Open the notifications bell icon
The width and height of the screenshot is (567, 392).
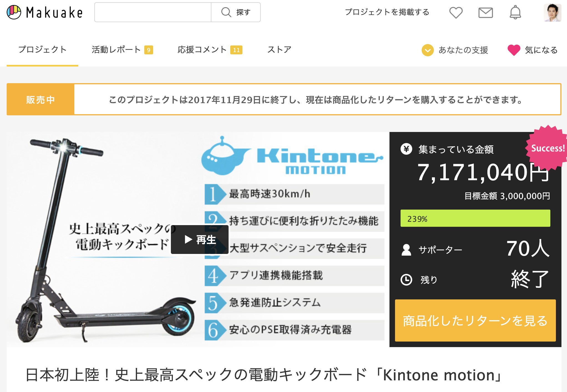pyautogui.click(x=515, y=12)
